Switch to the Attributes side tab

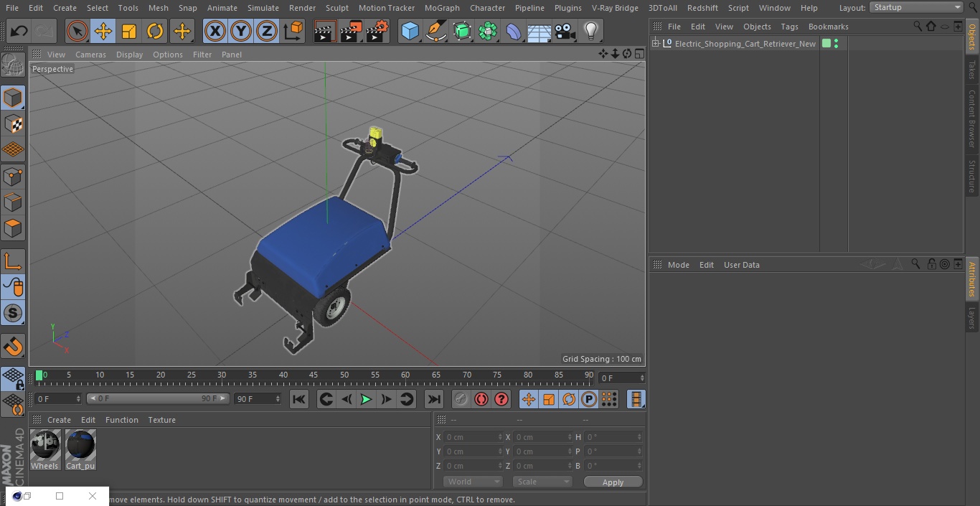click(972, 279)
